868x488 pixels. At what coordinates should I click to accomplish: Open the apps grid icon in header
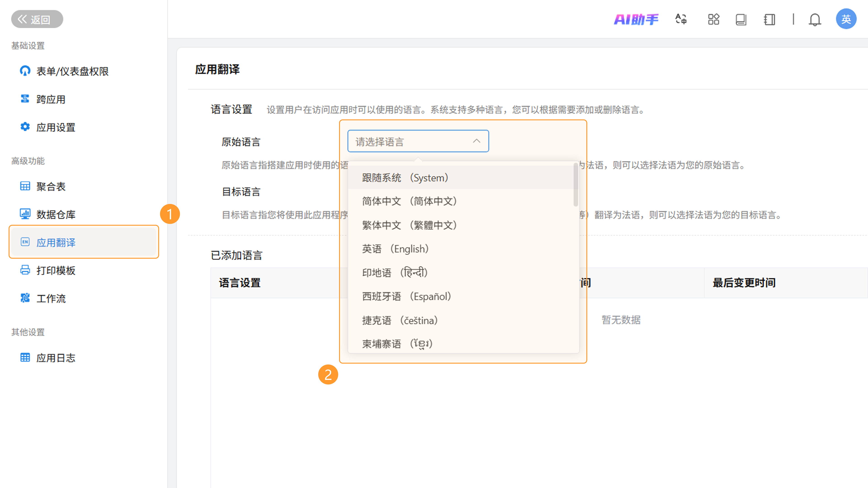click(x=713, y=19)
